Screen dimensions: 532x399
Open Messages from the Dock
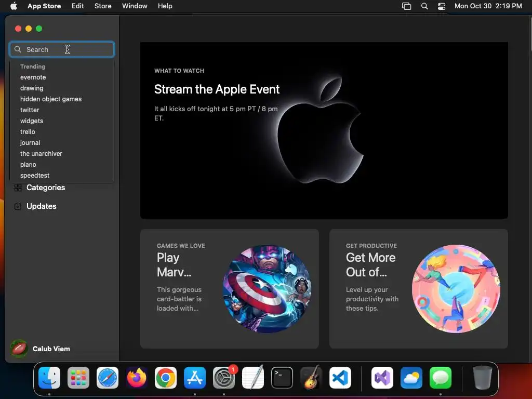(441, 378)
